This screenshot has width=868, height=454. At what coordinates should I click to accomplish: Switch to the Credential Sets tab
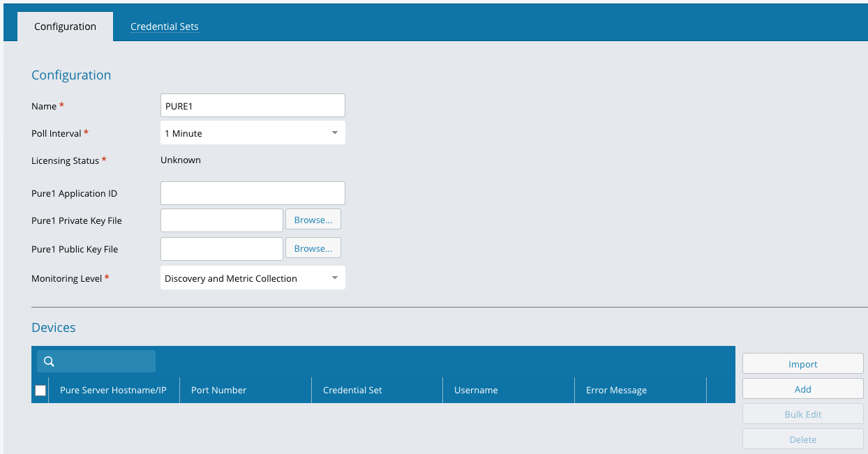(165, 27)
